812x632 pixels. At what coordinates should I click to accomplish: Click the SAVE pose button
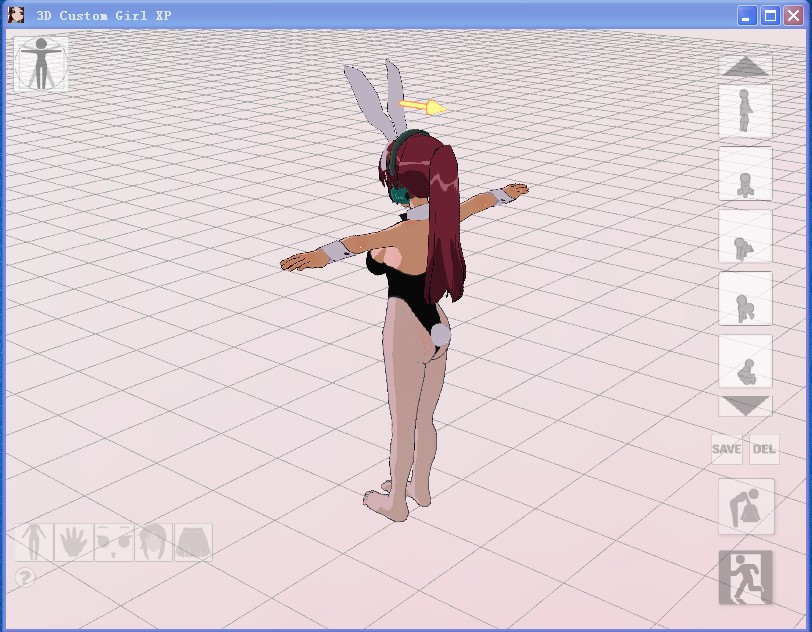coord(727,449)
